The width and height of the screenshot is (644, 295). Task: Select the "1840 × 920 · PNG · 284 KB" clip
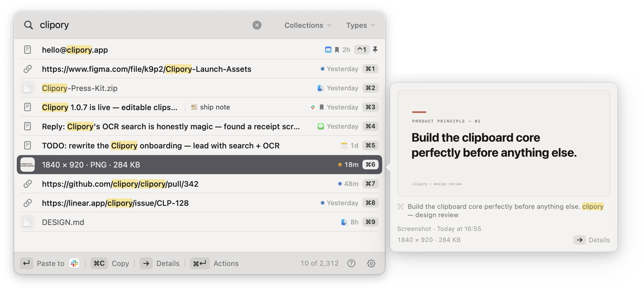[91, 165]
